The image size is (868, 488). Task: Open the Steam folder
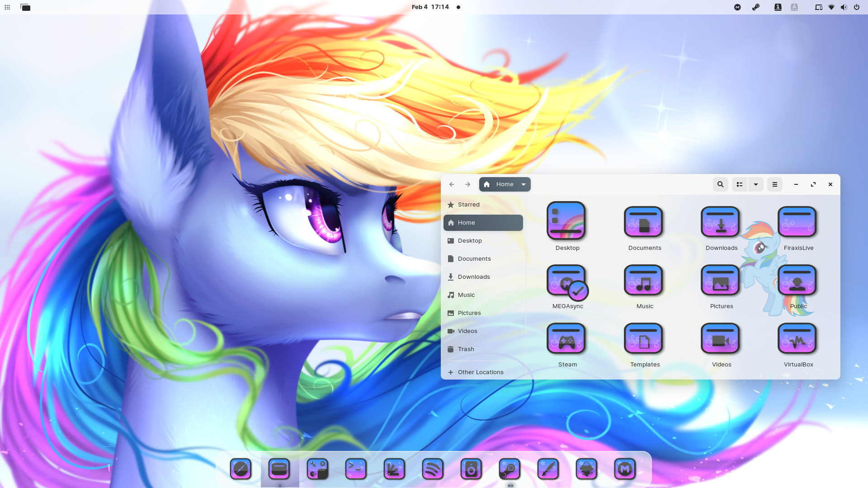coord(567,339)
